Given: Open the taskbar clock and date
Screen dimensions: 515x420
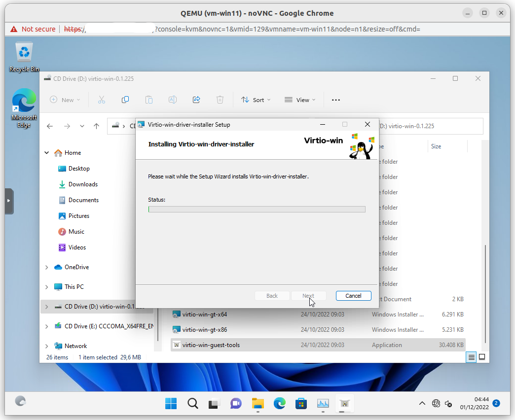Looking at the screenshot, I should pos(474,403).
